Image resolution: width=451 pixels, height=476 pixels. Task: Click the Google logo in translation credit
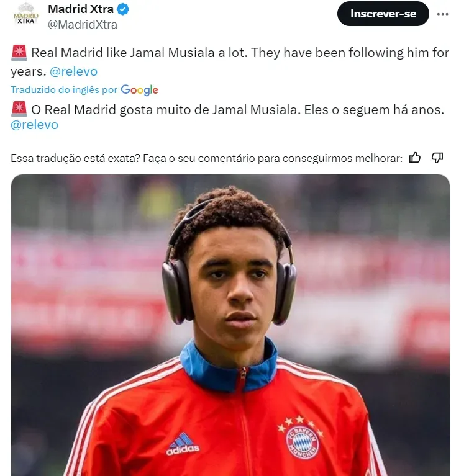click(140, 90)
